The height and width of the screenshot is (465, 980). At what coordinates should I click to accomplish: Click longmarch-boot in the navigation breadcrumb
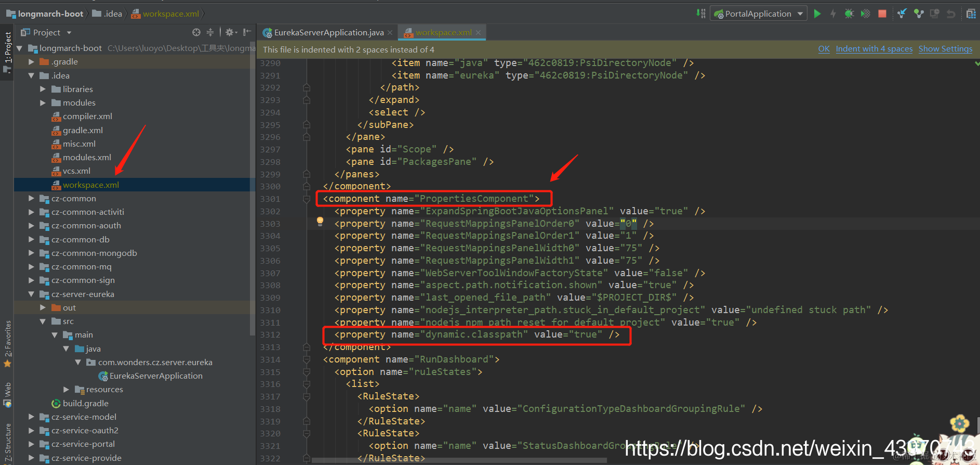[x=45, y=14]
